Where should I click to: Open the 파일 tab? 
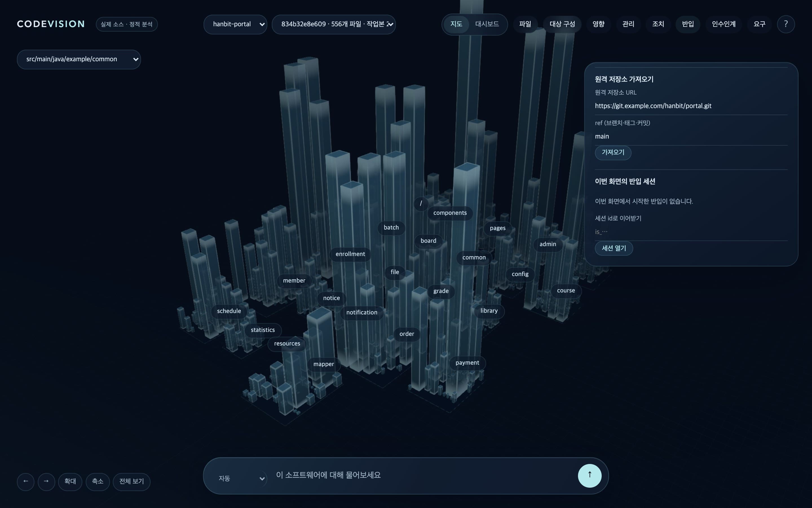(x=525, y=24)
